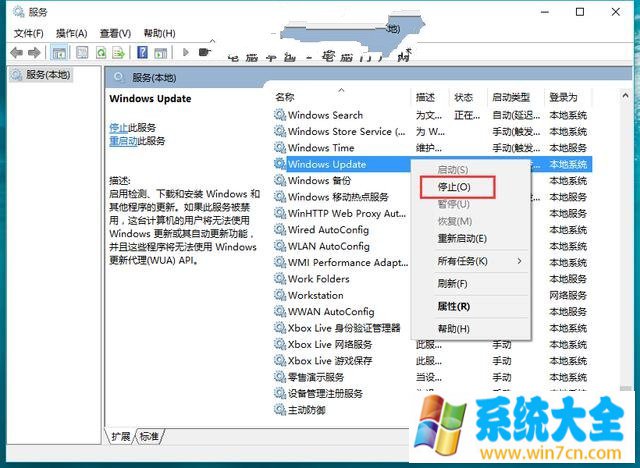Click the gear icon beside Wired AutoConfig
The image size is (640, 468).
(x=280, y=230)
